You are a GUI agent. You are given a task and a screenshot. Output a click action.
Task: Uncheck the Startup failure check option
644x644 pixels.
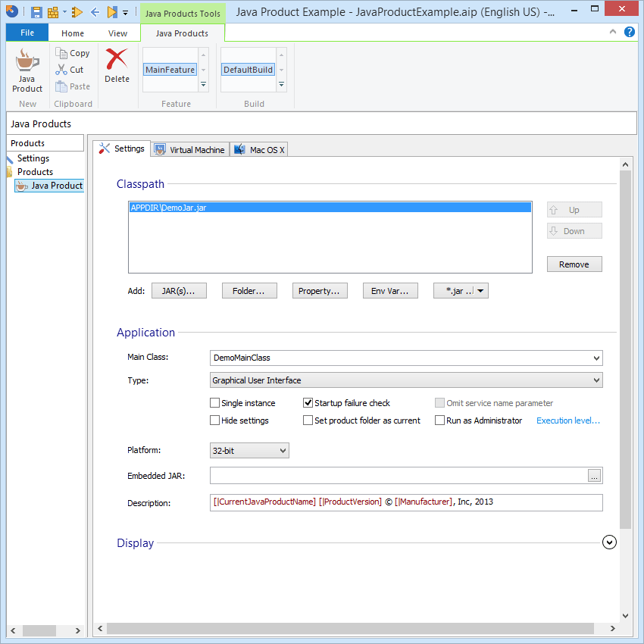tap(308, 403)
